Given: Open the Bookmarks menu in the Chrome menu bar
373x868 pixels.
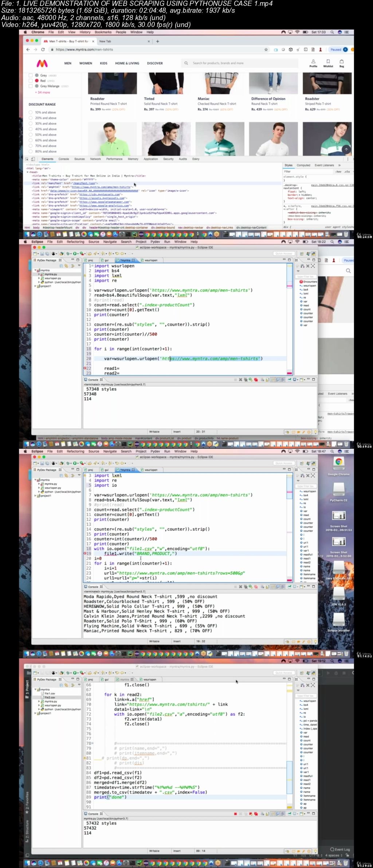Looking at the screenshot, I should coord(103,32).
